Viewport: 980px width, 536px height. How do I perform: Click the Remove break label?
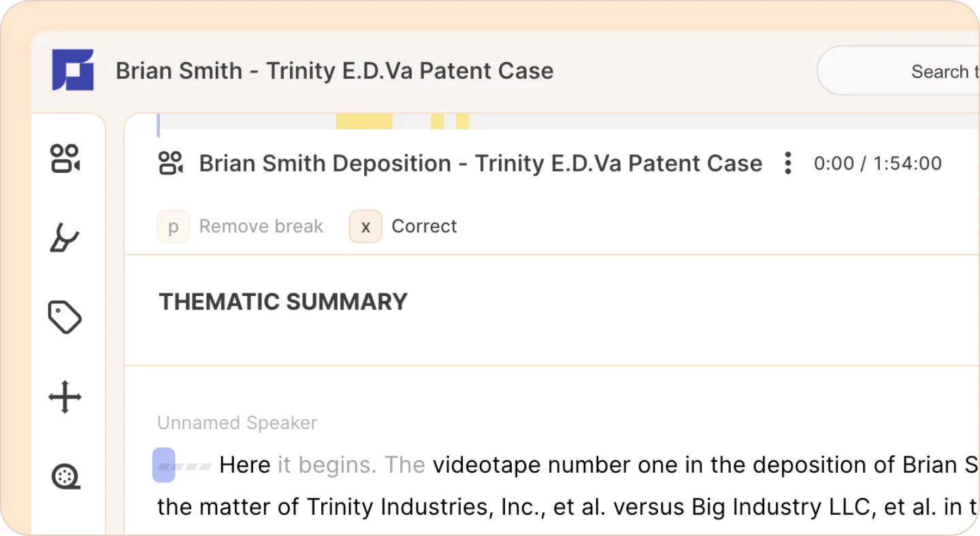pos(261,227)
